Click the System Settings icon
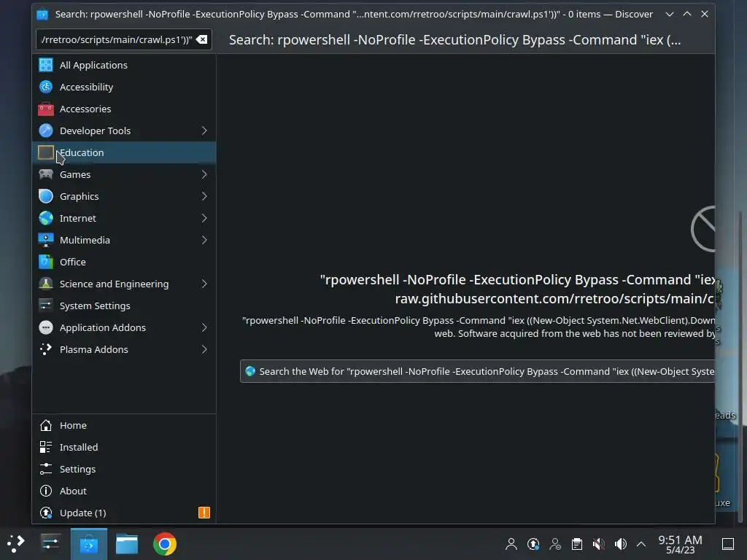Image resolution: width=747 pixels, height=560 pixels. click(46, 306)
